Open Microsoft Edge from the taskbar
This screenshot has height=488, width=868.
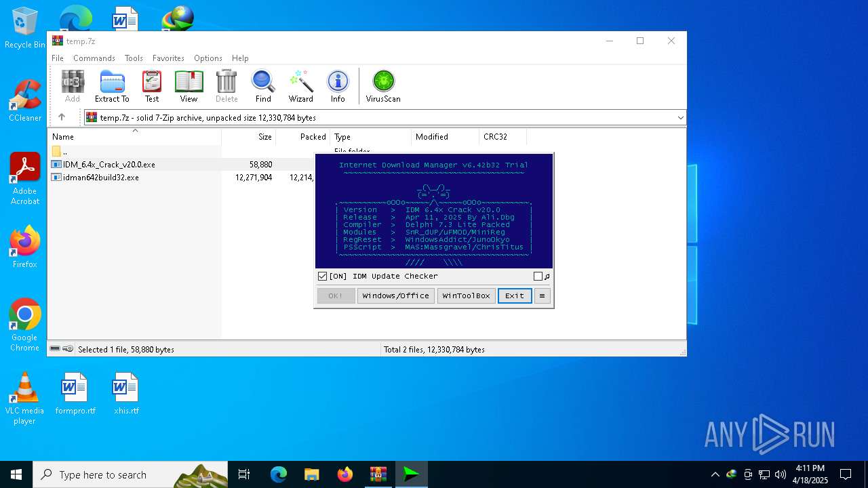point(279,474)
